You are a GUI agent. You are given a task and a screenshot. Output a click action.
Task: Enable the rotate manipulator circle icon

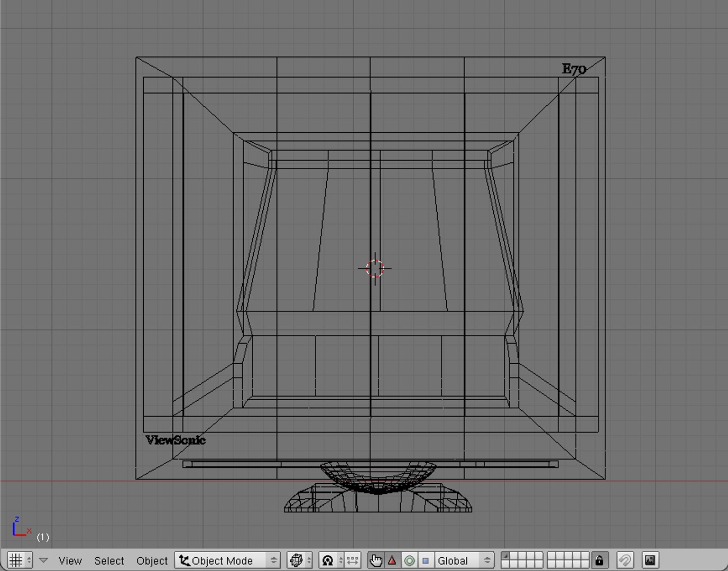click(x=409, y=560)
